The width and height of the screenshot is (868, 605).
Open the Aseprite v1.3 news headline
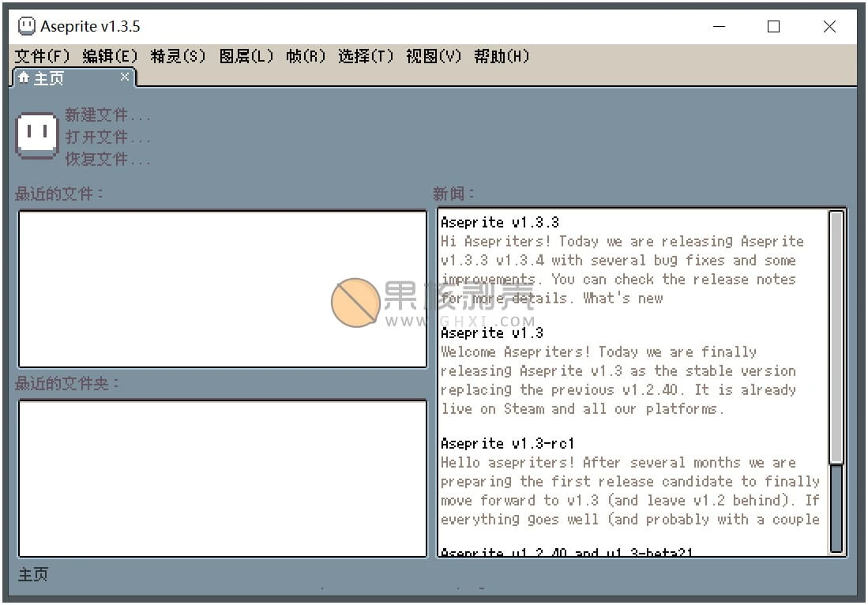tap(492, 333)
